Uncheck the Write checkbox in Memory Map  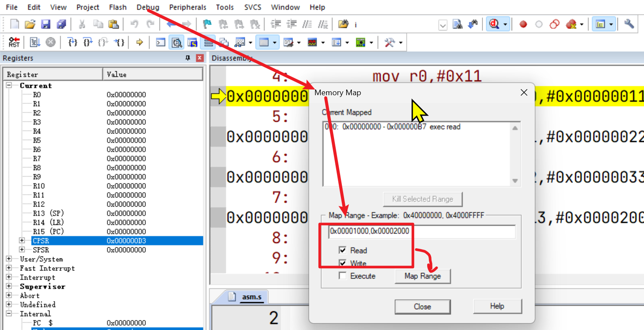click(x=343, y=263)
